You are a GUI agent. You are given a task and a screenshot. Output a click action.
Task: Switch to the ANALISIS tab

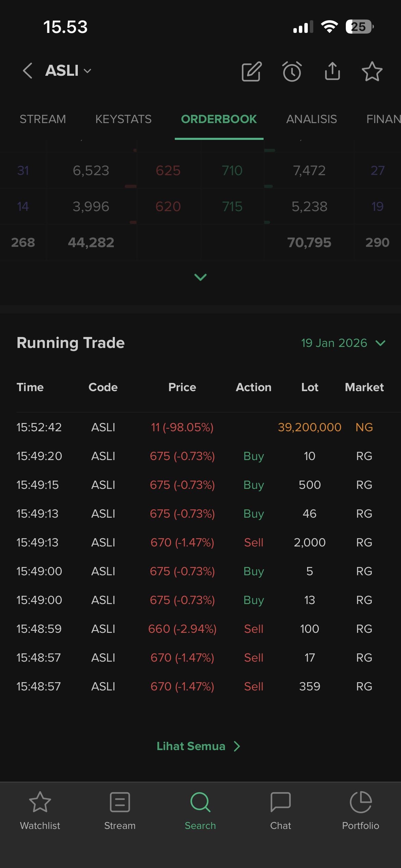coord(312,119)
